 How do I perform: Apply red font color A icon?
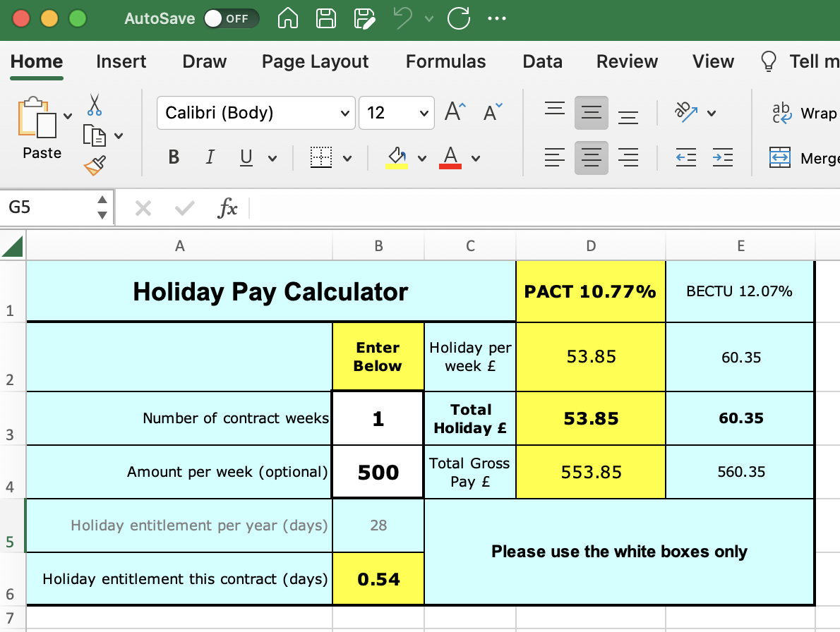pos(450,157)
